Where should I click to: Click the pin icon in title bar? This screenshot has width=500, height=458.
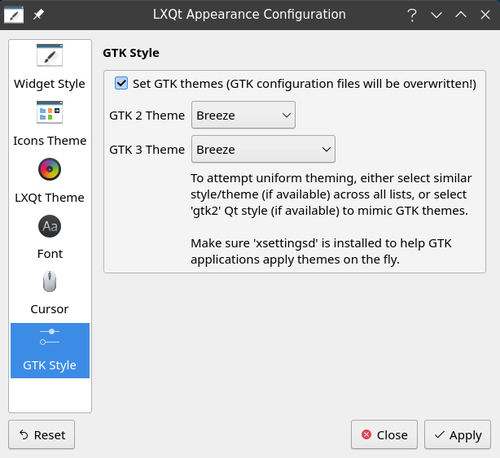point(38,14)
